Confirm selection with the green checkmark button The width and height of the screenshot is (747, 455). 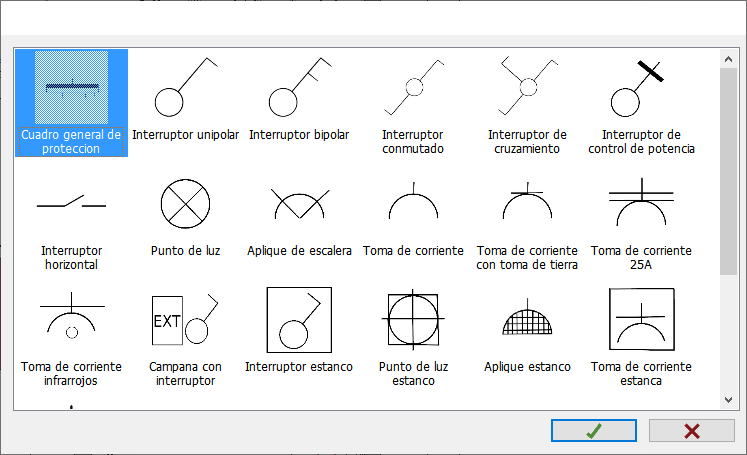pyautogui.click(x=594, y=431)
